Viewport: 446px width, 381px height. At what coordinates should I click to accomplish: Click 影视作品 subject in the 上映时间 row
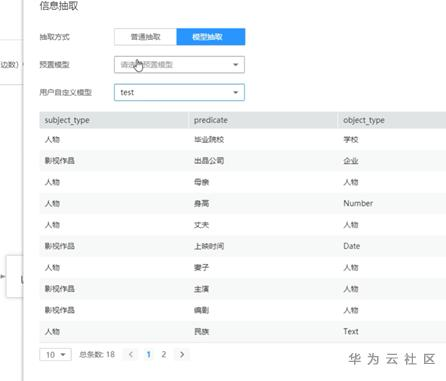coord(60,246)
